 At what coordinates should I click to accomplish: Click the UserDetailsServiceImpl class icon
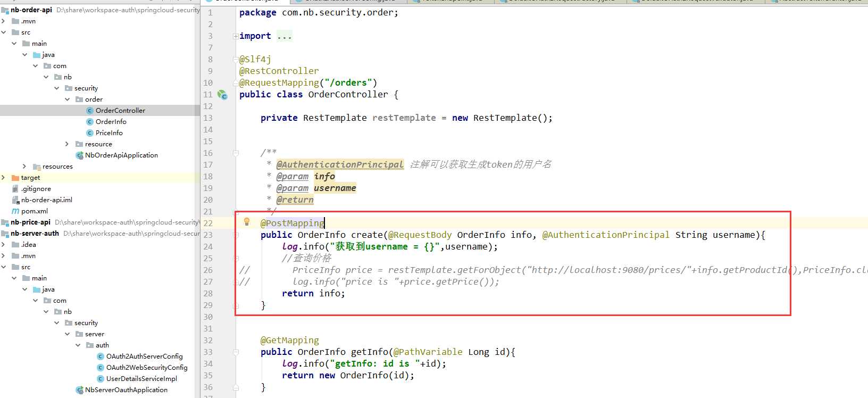[101, 379]
